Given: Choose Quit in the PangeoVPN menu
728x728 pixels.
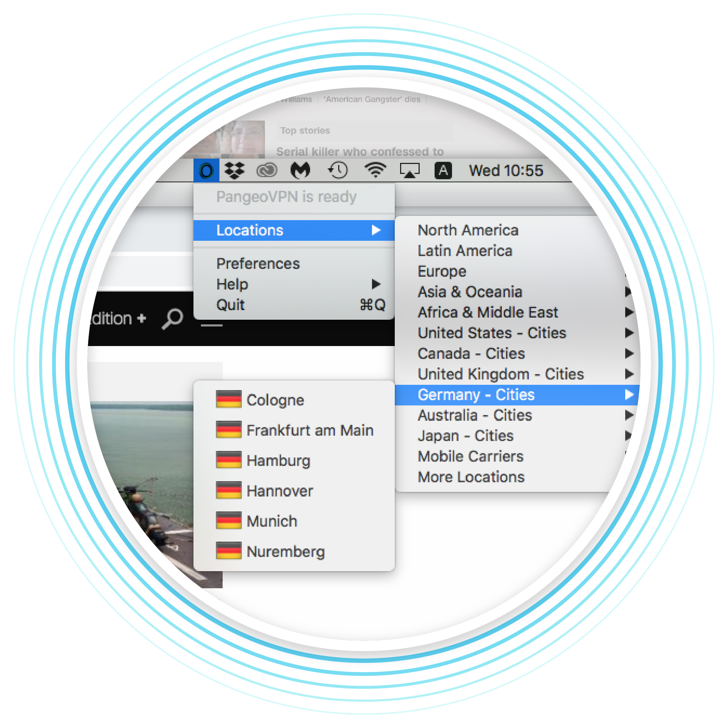Looking at the screenshot, I should 230,305.
